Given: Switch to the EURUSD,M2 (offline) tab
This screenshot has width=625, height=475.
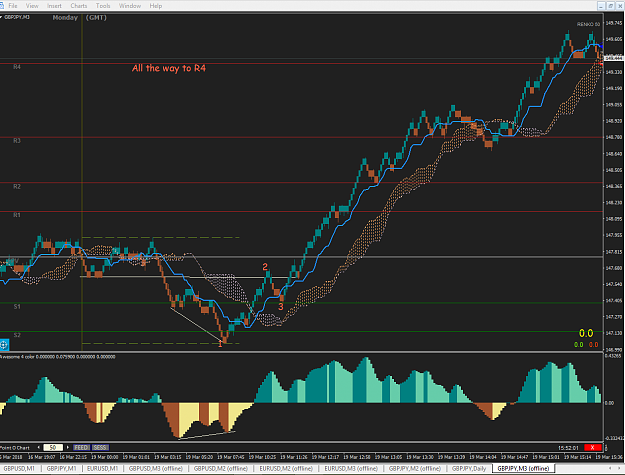Looking at the screenshot, I should 286,469.
